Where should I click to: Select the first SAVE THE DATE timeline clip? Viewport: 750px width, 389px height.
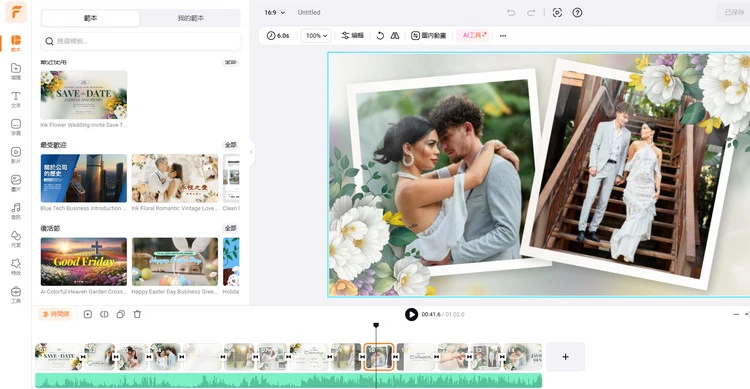pyautogui.click(x=58, y=357)
